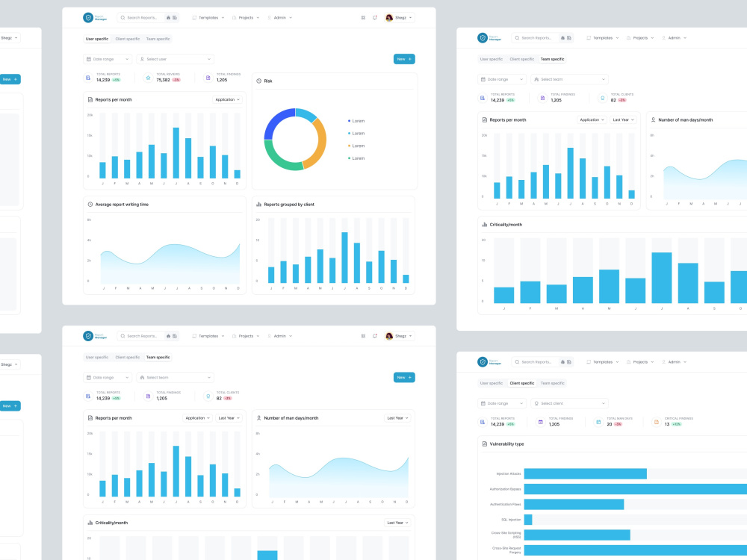Viewport: 747px width, 560px height.
Task: Select User specific tab in Client specific dashboard
Action: [492, 383]
